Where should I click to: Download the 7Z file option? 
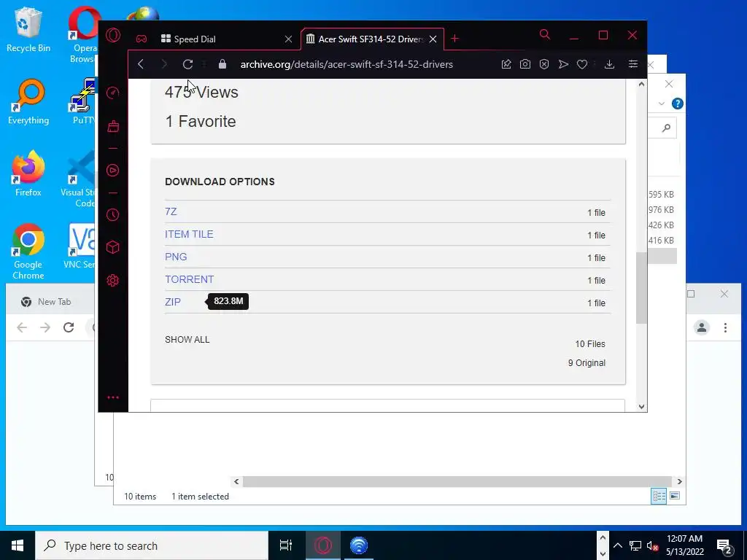(171, 211)
